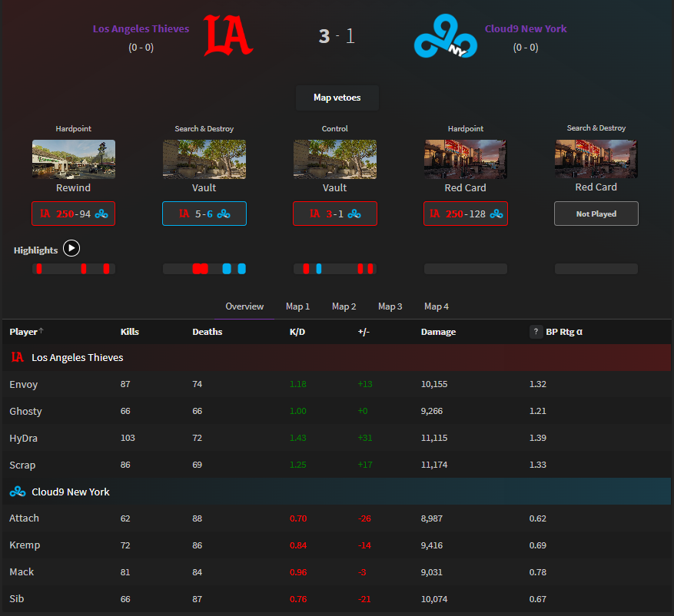Click the Cloud9 New York table header

click(337, 492)
